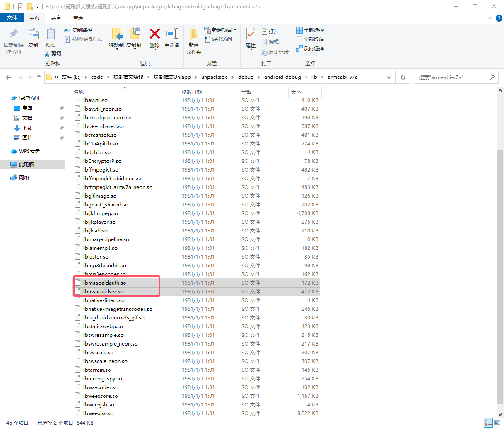Screen dimensions: 504x428
Task: Refresh the current folder view
Action: [403, 77]
